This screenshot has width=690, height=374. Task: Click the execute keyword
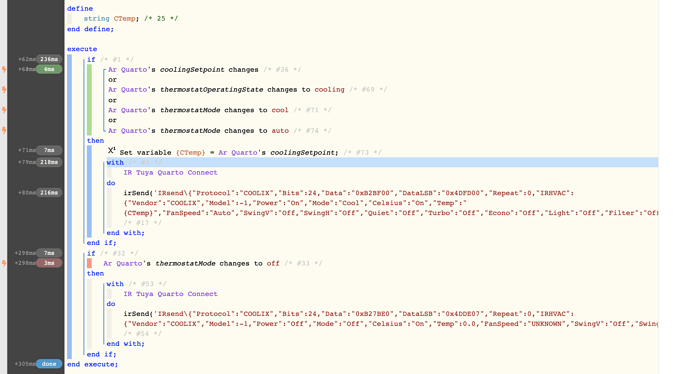82,49
